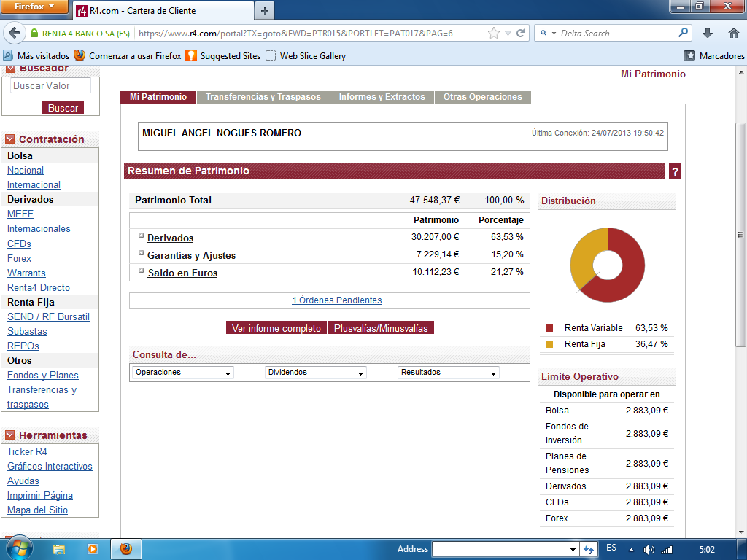Open the Windows Start menu
This screenshot has height=560, width=747.
click(x=19, y=548)
